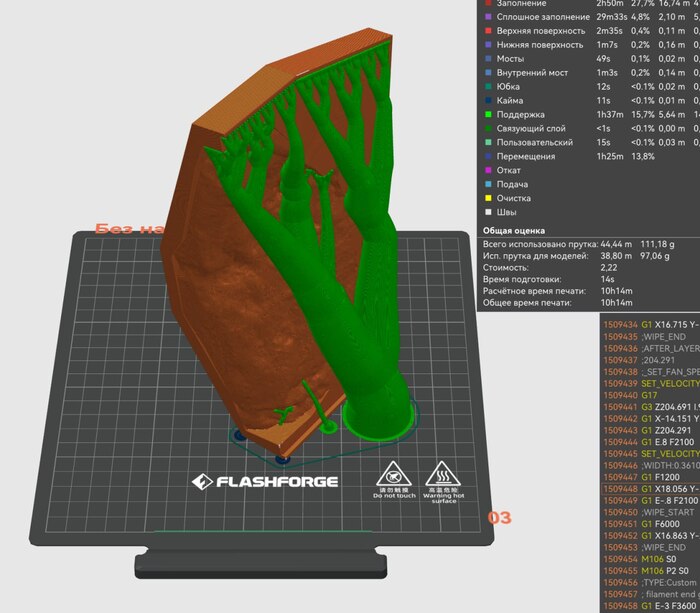Click the Поддержка green color swatch
Image resolution: width=700 pixels, height=613 pixels.
click(487, 114)
